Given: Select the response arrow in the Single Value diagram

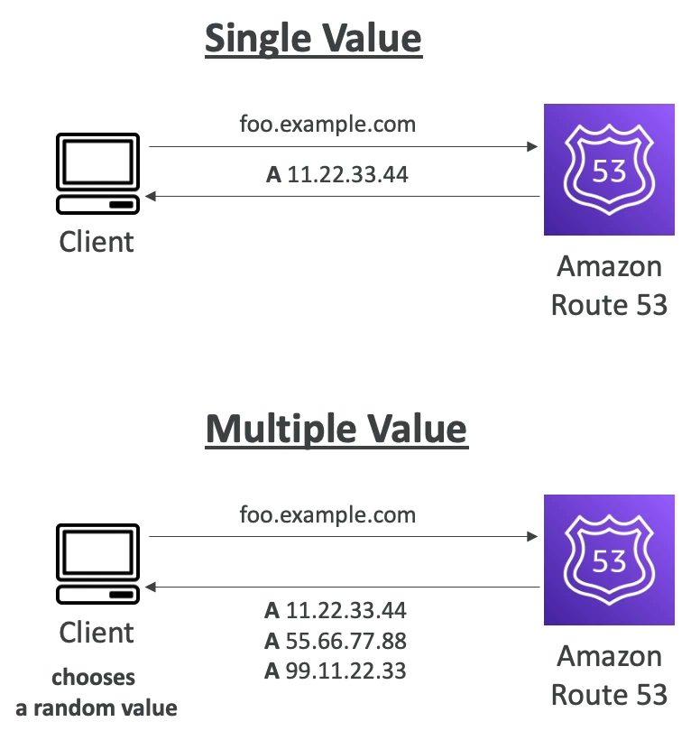Looking at the screenshot, I should click(x=343, y=196).
